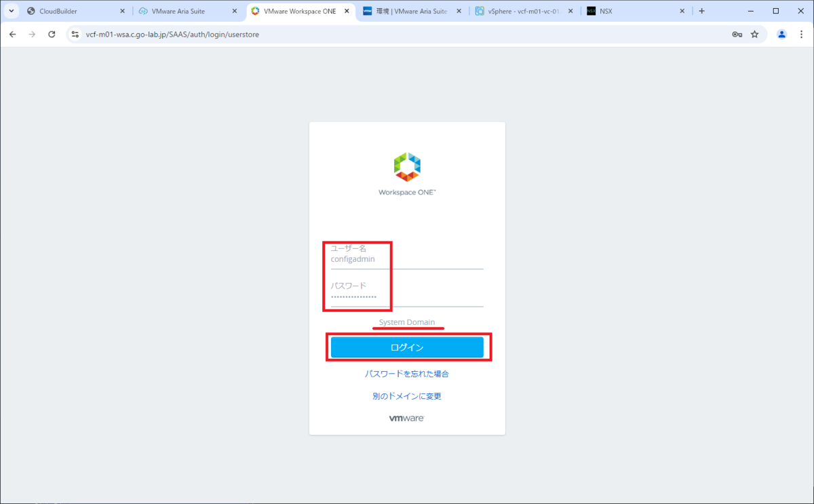Switch to the CloudBuilder tab

pos(76,11)
